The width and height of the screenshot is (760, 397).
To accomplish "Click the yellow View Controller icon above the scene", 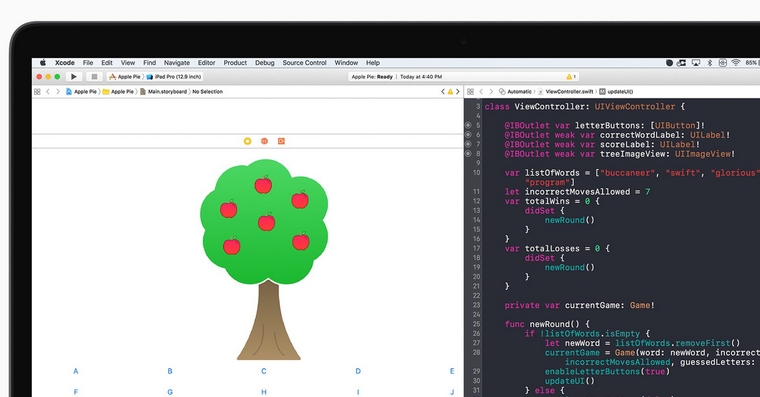I will tap(247, 141).
